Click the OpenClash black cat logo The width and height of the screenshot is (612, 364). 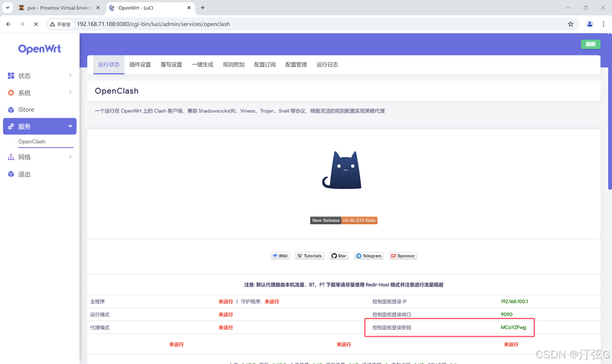(342, 170)
